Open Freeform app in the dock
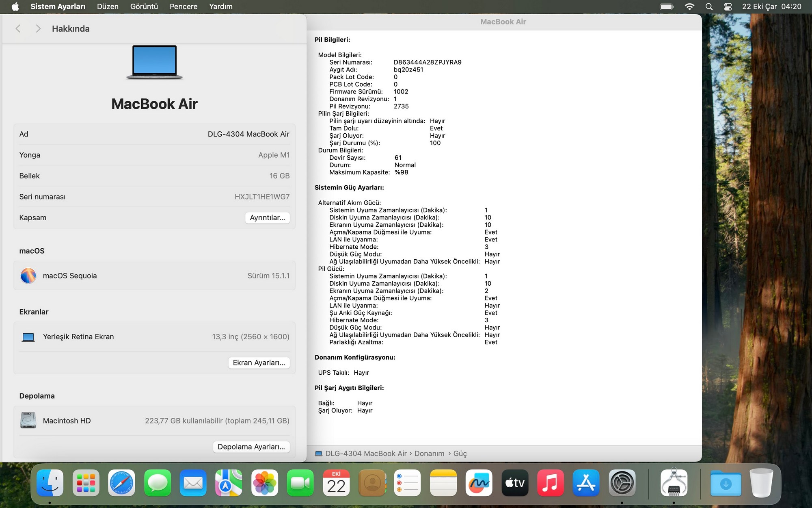This screenshot has height=508, width=812. [479, 483]
